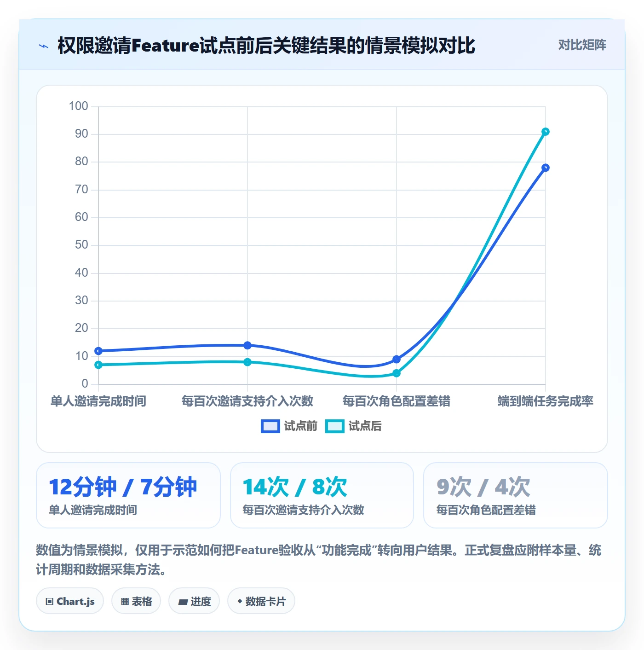
Task: Select the 数据卡片 tag chip
Action: click(x=261, y=601)
